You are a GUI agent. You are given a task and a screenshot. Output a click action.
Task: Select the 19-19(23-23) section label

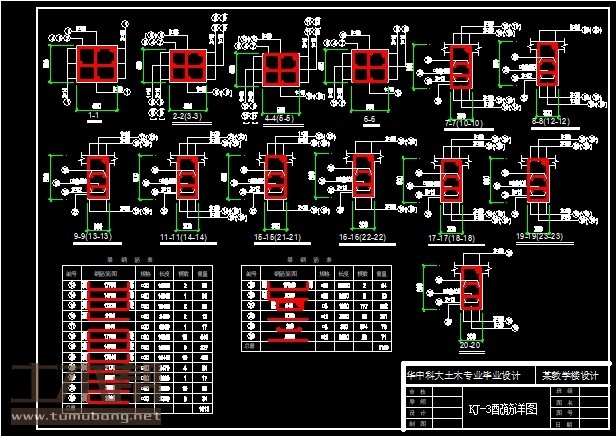pyautogui.click(x=540, y=236)
